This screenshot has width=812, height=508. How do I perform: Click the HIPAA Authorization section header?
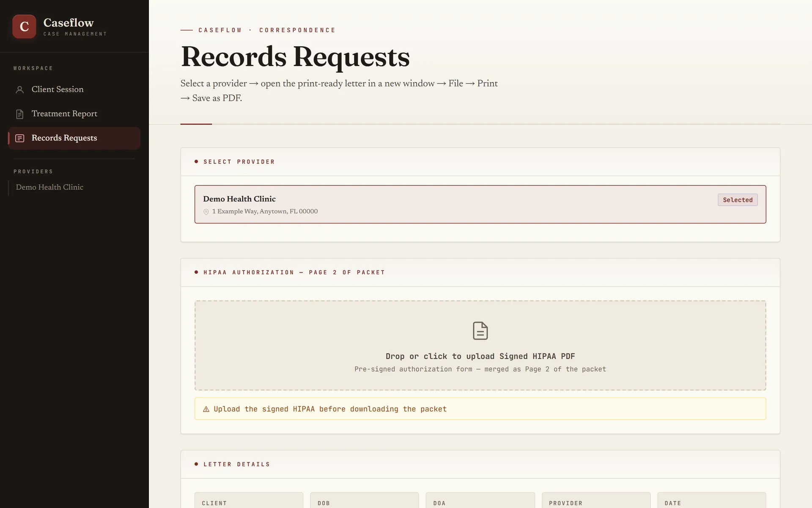pyautogui.click(x=294, y=272)
